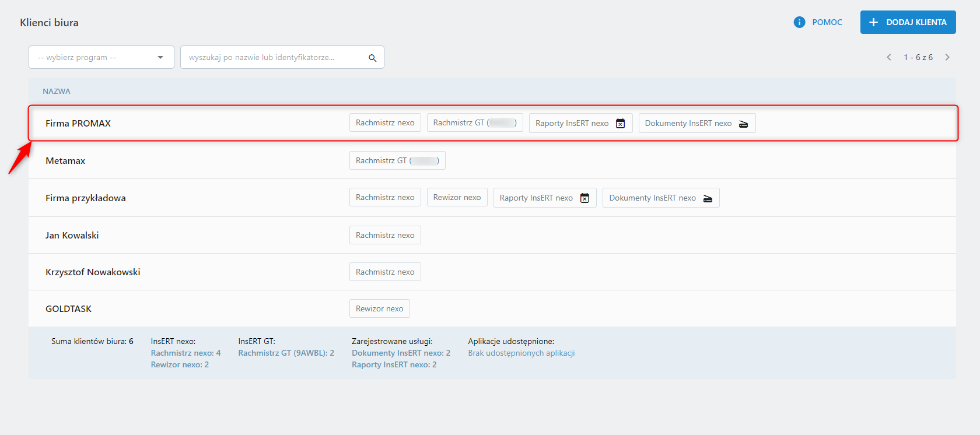Click Rewizor nexo tag for Firma przykładowa
This screenshot has width=980, height=435.
[457, 197]
